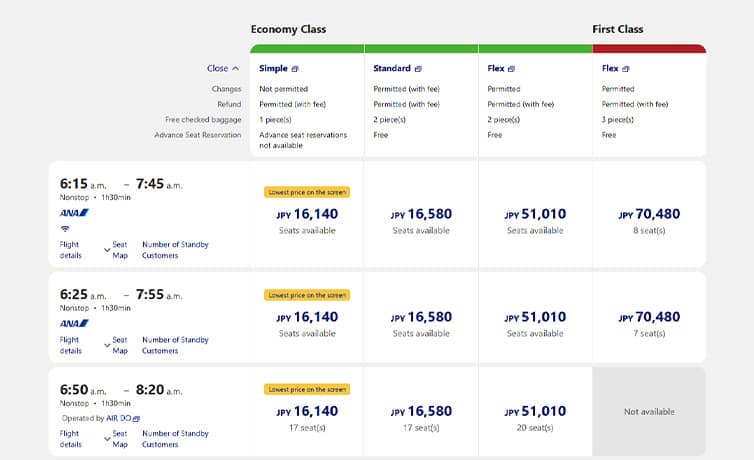Open First Class Flex info popup icon
The width and height of the screenshot is (754, 460).
click(x=626, y=69)
